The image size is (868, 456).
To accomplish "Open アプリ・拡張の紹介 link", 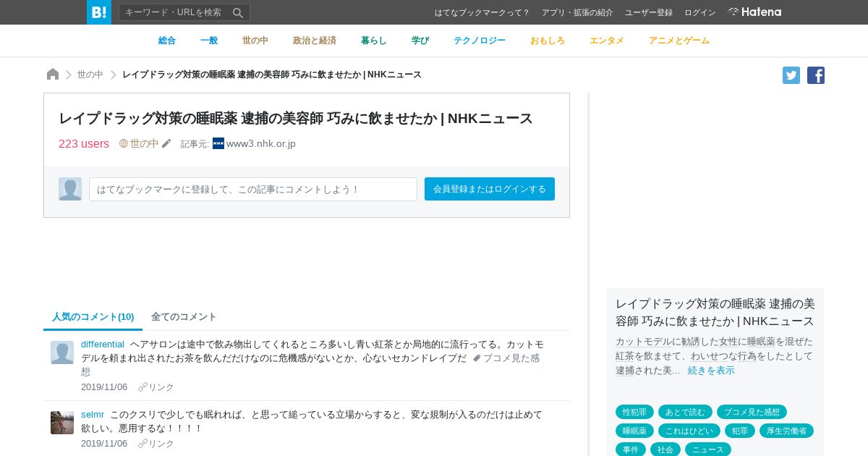I will [x=577, y=12].
